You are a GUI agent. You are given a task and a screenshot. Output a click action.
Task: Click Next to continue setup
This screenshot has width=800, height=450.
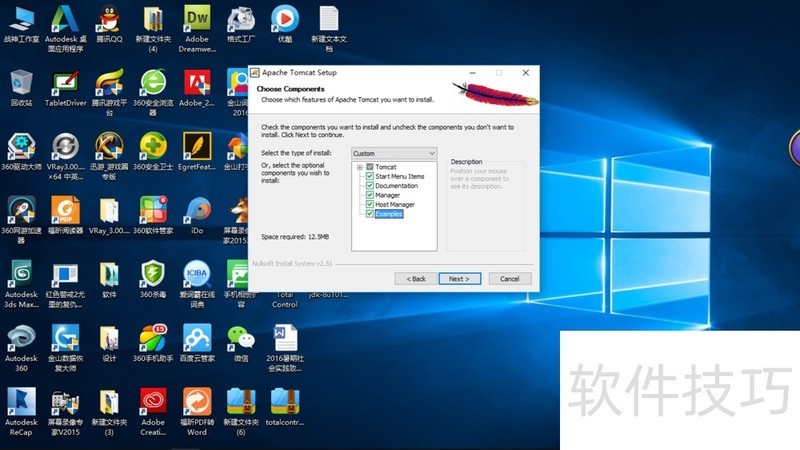(460, 279)
